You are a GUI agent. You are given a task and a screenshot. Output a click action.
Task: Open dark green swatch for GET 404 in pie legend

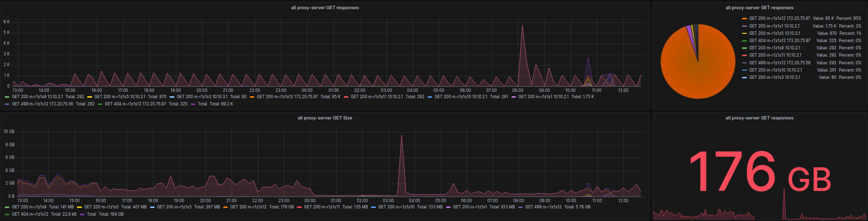(x=744, y=41)
